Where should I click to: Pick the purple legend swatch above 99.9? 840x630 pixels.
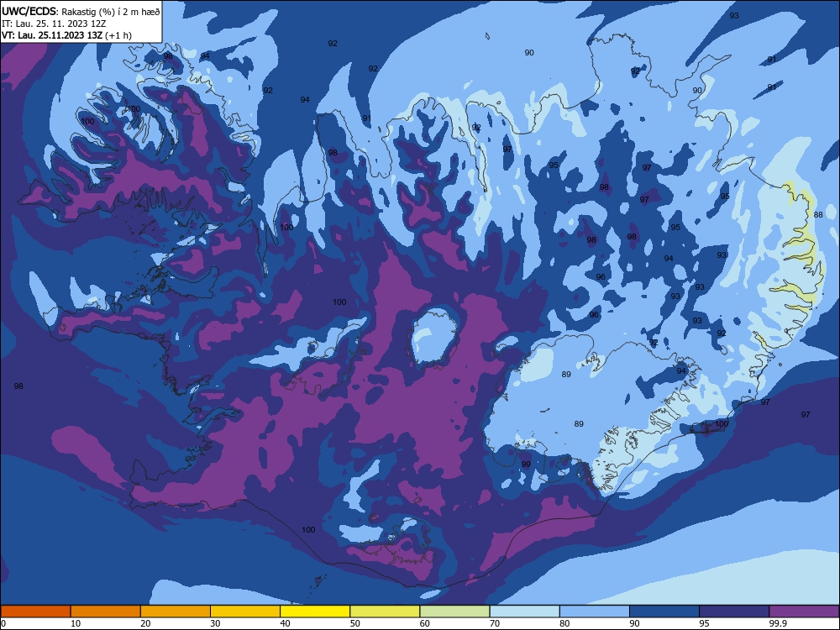(804, 611)
